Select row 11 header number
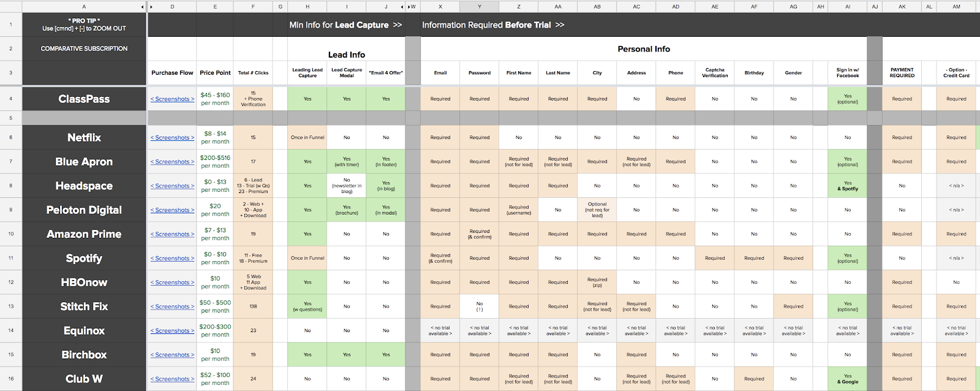This screenshot has height=391, width=980. click(11, 258)
